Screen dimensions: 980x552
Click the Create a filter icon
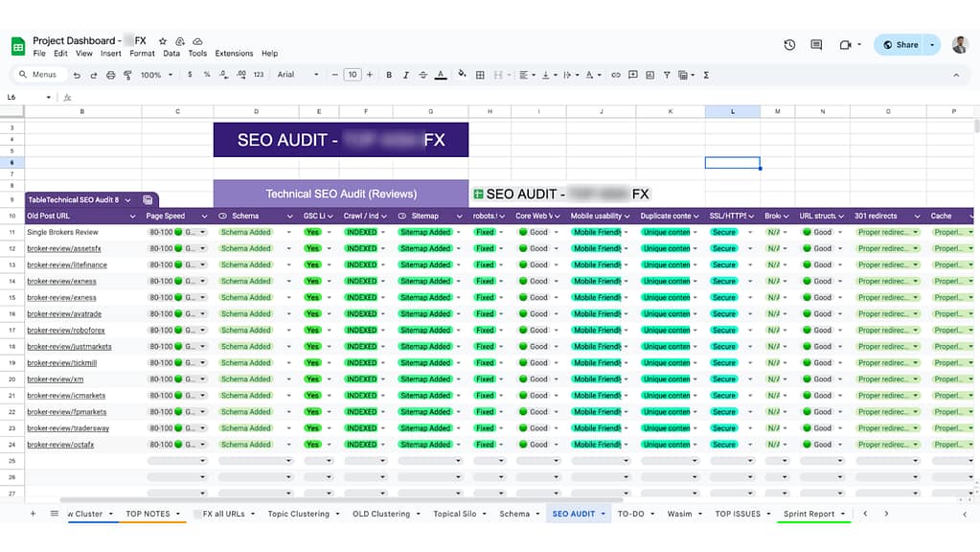(x=668, y=75)
